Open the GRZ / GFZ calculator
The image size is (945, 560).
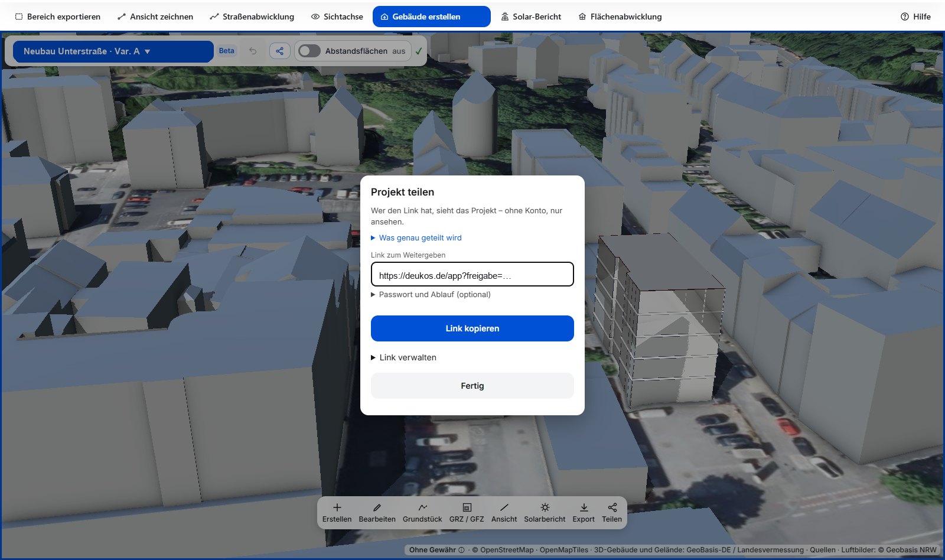pyautogui.click(x=467, y=513)
